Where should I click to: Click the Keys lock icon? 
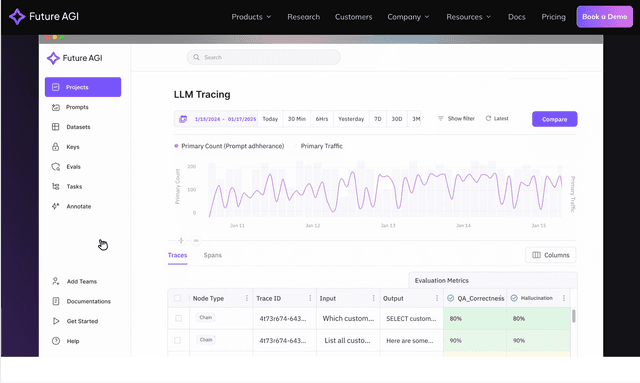pyautogui.click(x=56, y=147)
